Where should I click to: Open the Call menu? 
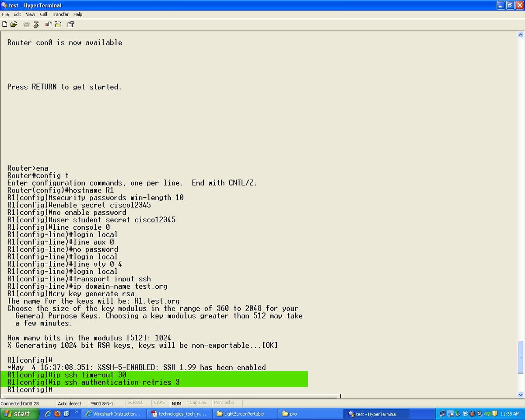pyautogui.click(x=43, y=14)
